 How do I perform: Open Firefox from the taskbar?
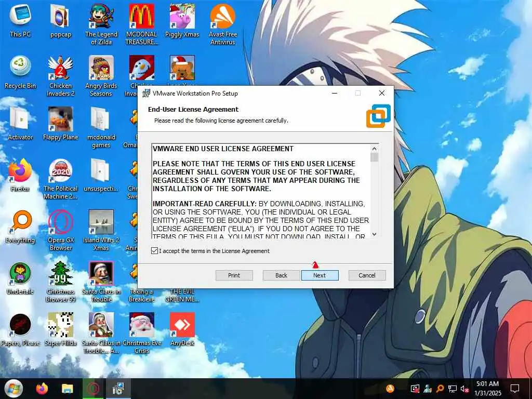click(x=42, y=389)
